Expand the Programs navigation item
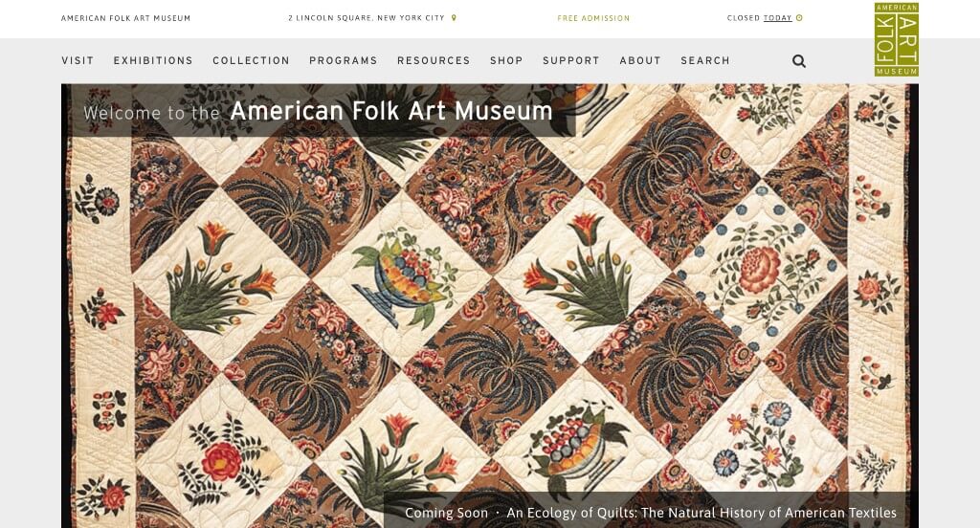 [x=344, y=60]
